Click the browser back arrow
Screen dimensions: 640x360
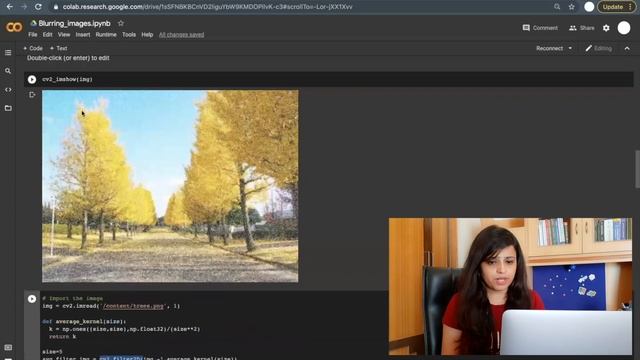(10, 7)
